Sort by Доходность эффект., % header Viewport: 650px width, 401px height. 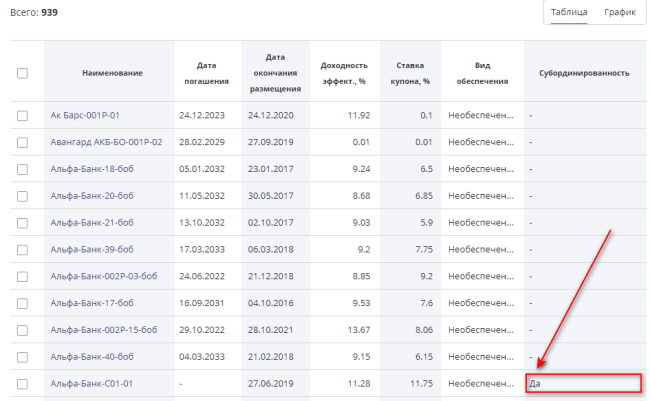(344, 73)
